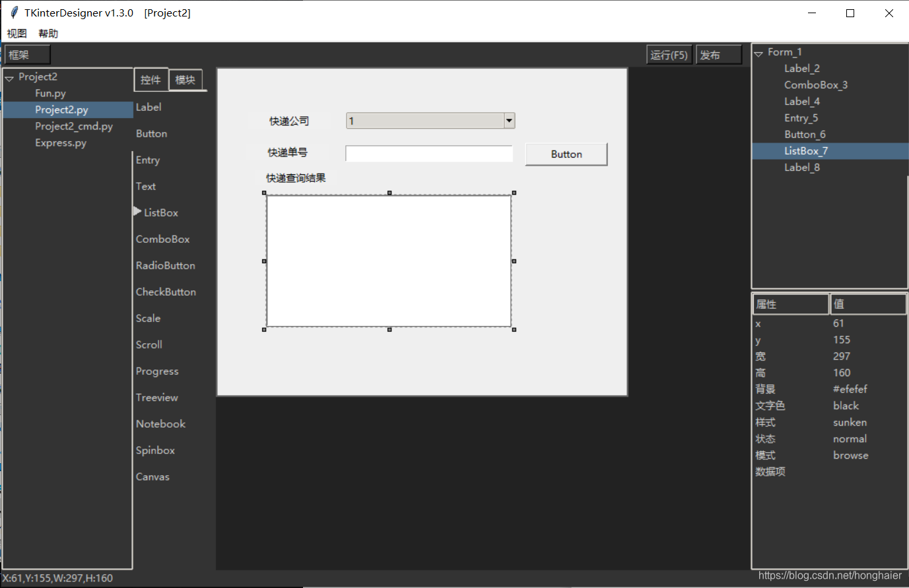
Task: Switch to the 控件 tab
Action: click(x=151, y=80)
